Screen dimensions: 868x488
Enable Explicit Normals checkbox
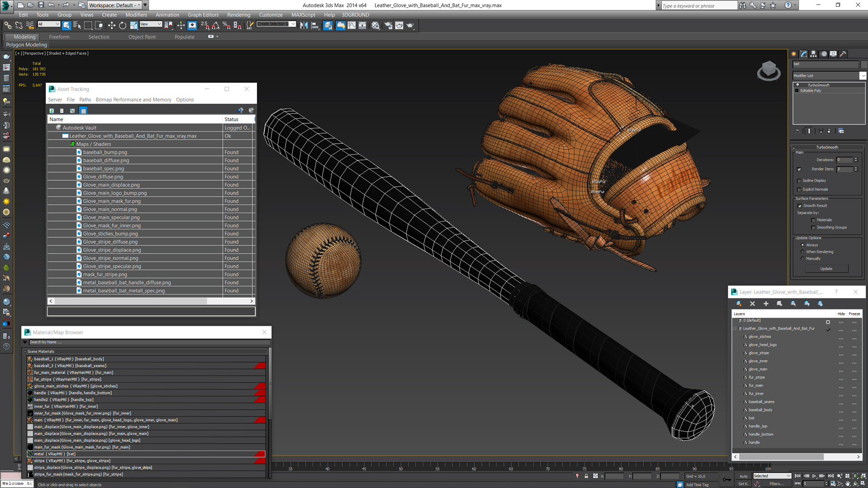point(799,190)
